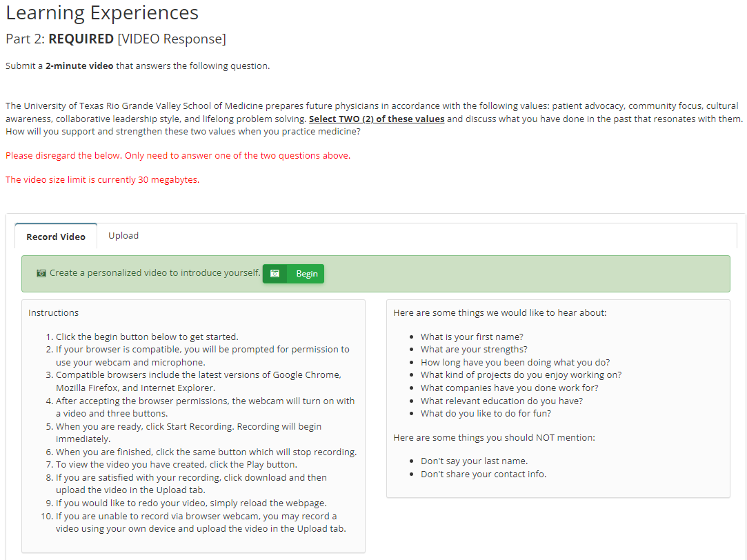Click the camera icon beside 'Create a personalized video'
This screenshot has height=560, width=747.
coord(41,273)
